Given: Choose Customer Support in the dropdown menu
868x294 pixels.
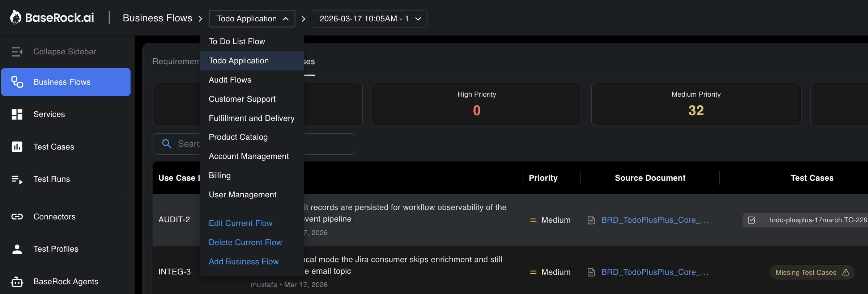Looking at the screenshot, I should point(242,99).
